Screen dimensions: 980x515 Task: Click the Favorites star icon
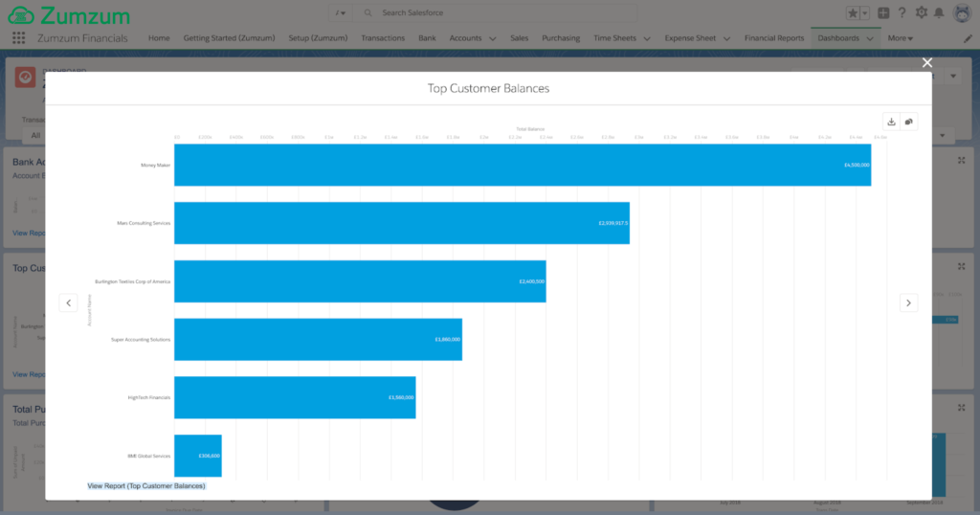[x=853, y=13]
